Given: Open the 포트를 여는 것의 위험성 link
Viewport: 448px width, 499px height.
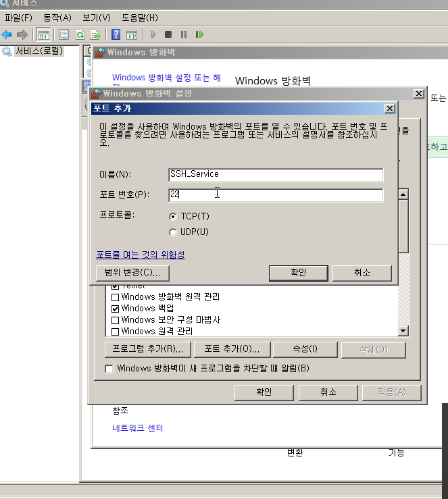Looking at the screenshot, I should (x=141, y=255).
